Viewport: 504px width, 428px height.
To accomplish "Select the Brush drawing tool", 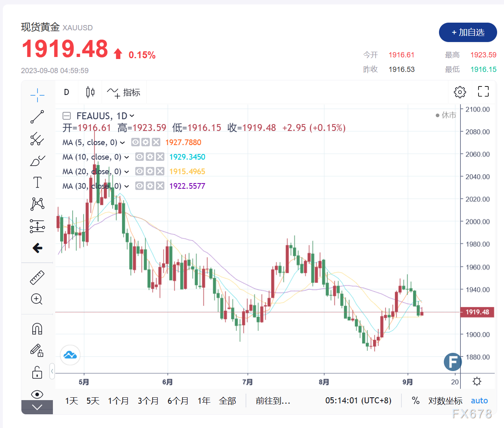I will pyautogui.click(x=37, y=160).
